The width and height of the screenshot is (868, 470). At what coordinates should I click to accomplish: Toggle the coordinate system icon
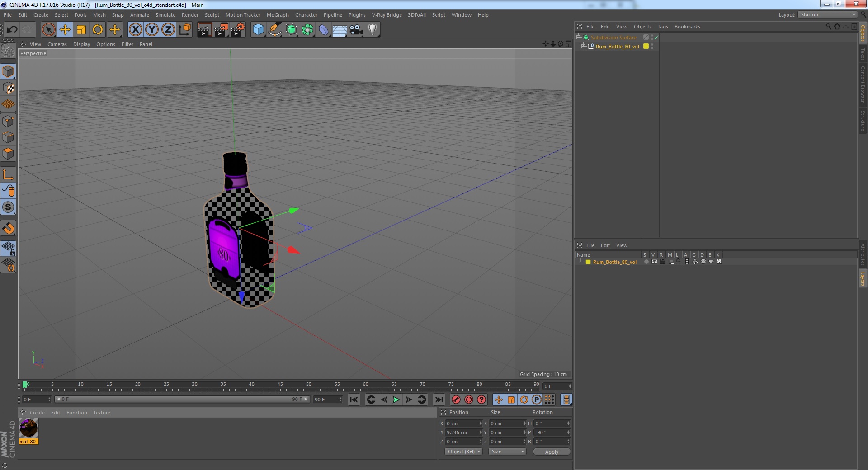185,30
